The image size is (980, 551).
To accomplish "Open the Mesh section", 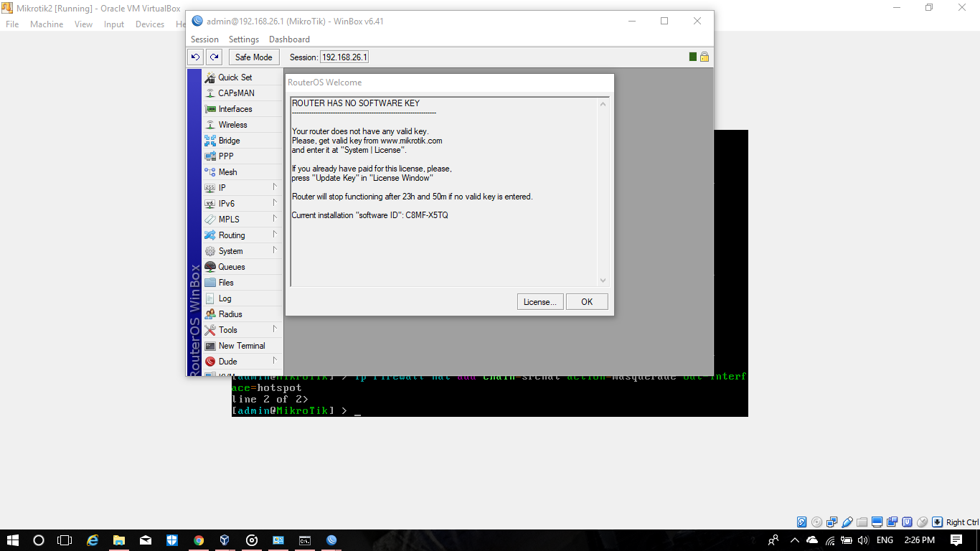I will click(242, 172).
